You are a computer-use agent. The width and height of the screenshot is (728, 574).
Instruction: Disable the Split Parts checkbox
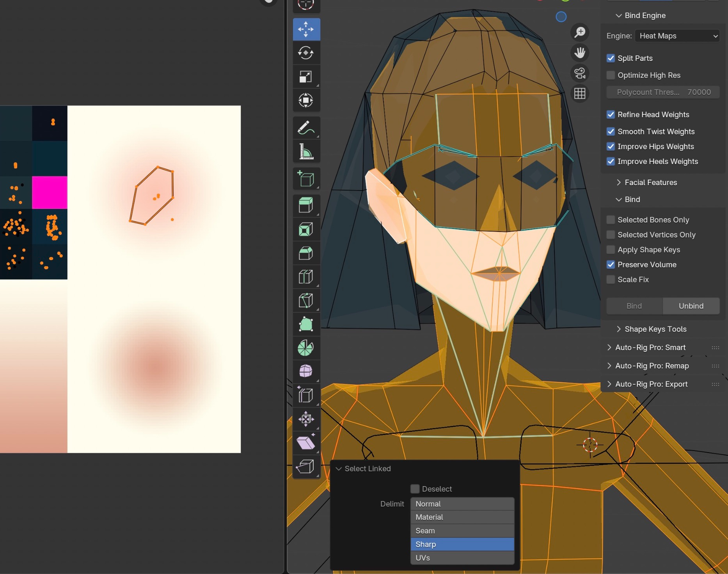[x=611, y=58]
